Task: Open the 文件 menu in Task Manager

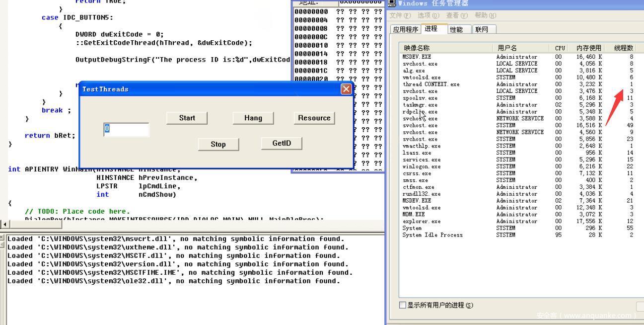Action: click(x=400, y=16)
